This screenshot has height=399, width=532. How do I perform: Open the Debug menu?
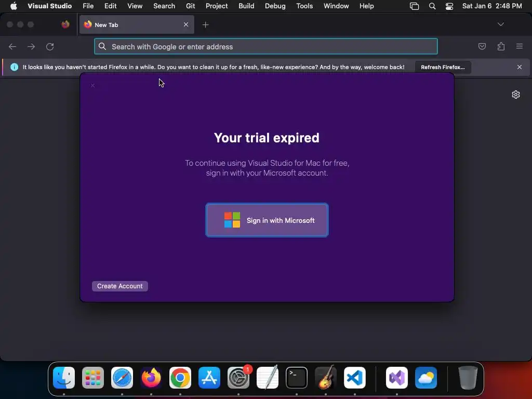275,6
